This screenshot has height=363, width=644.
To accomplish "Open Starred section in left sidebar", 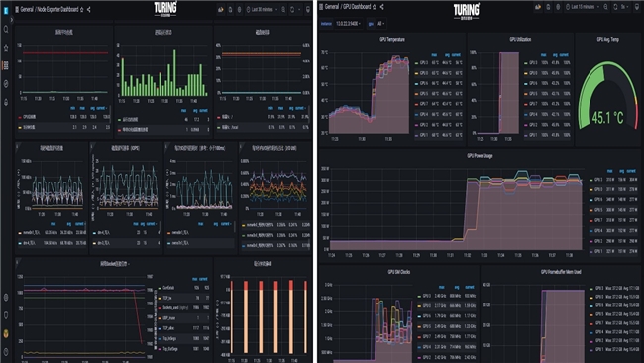I will pyautogui.click(x=6, y=48).
